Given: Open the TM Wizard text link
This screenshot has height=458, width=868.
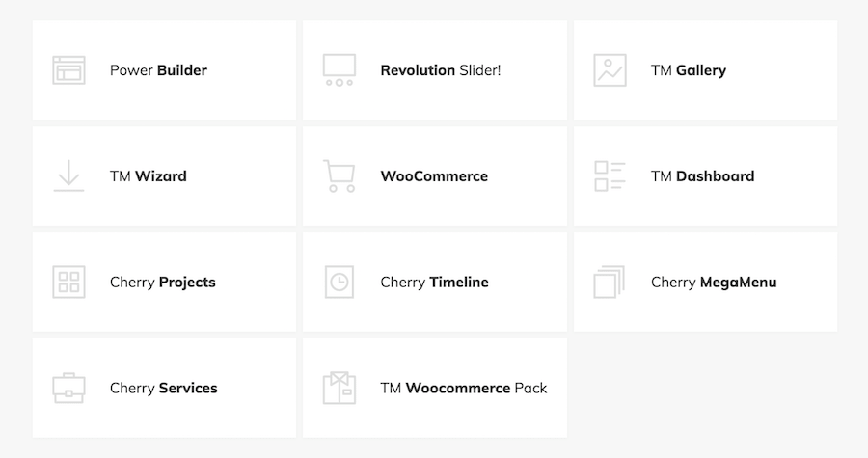Looking at the screenshot, I should coord(149,176).
